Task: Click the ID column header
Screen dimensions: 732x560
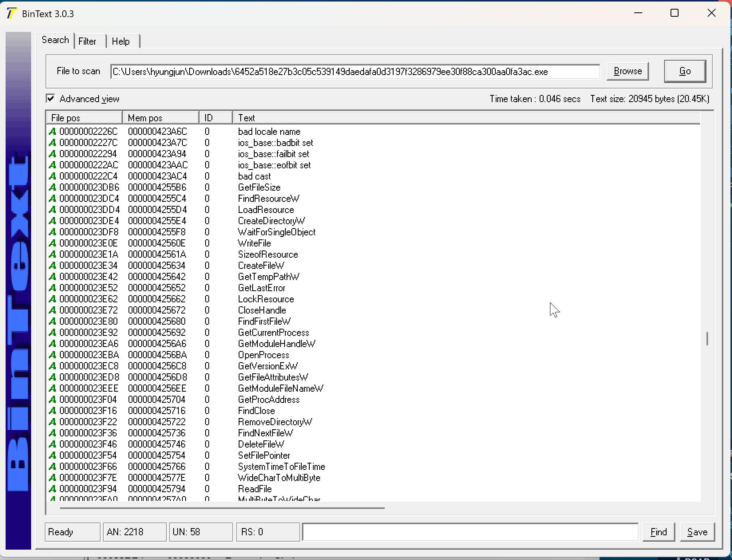Action: pos(216,118)
